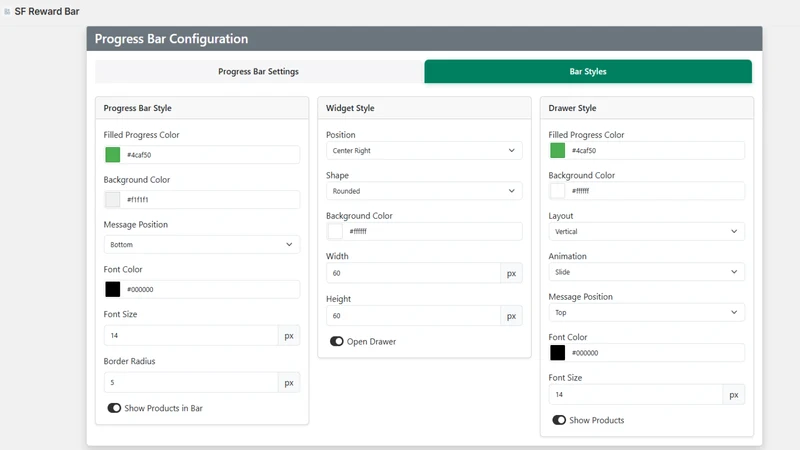
Task: Edit the Border Radius field
Action: click(191, 383)
